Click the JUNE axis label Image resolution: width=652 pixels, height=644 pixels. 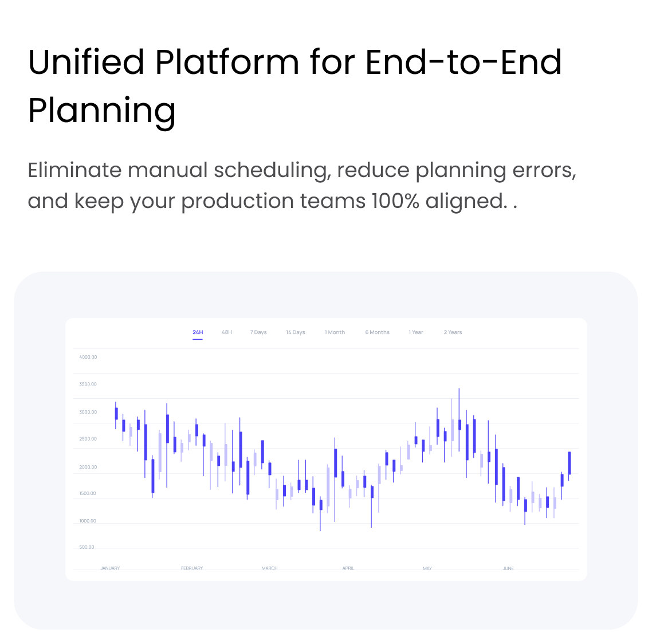click(x=508, y=568)
